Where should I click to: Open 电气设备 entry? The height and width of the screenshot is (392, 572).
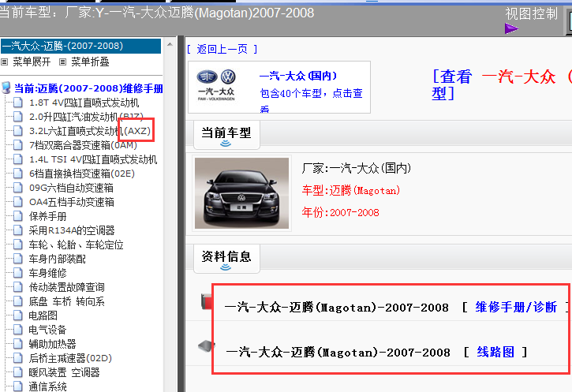point(48,330)
